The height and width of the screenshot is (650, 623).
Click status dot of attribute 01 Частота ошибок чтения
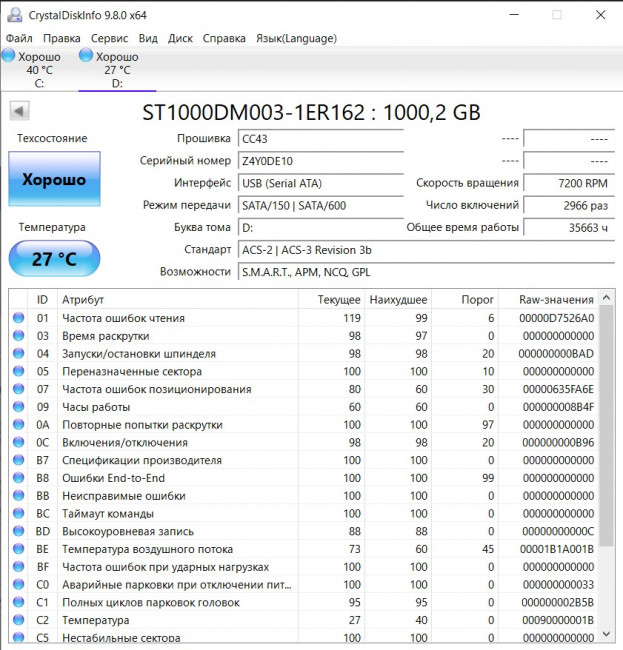[x=18, y=318]
